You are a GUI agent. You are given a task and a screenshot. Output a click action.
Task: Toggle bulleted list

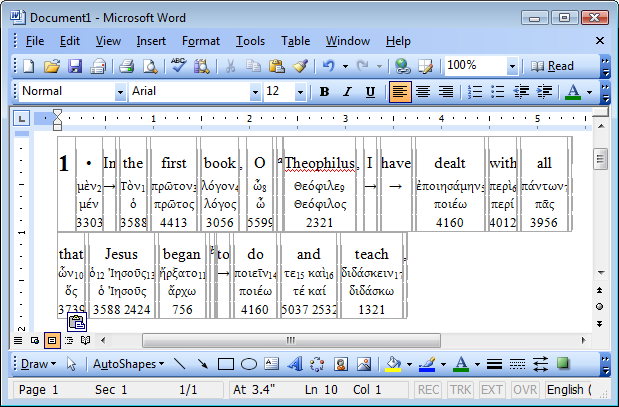coord(498,92)
